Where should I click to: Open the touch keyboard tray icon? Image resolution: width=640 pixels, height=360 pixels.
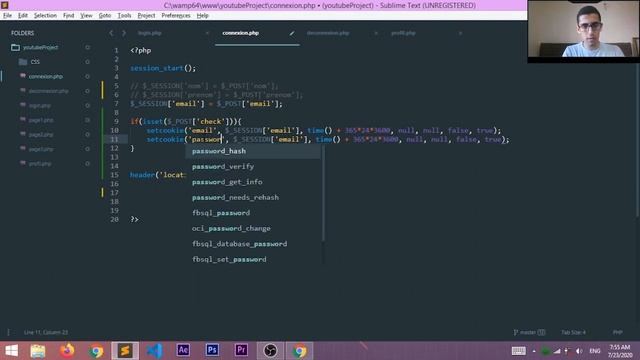518,351
